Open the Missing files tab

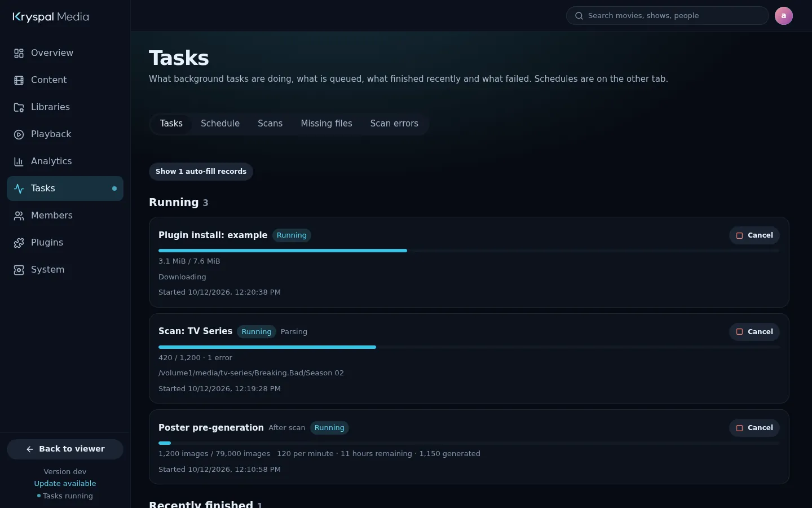click(x=326, y=124)
